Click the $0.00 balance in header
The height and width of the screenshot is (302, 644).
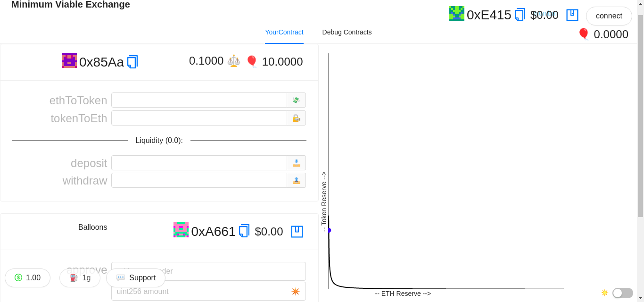[545, 15]
